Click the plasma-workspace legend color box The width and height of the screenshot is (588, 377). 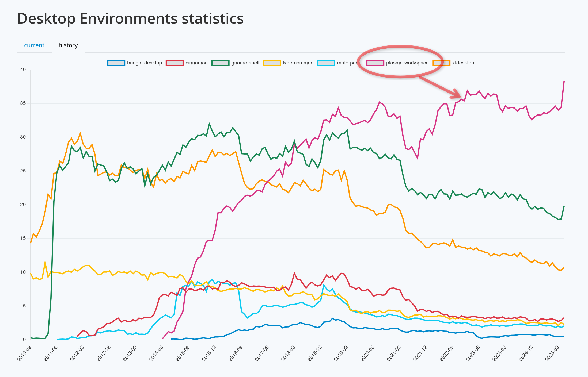[x=375, y=63]
